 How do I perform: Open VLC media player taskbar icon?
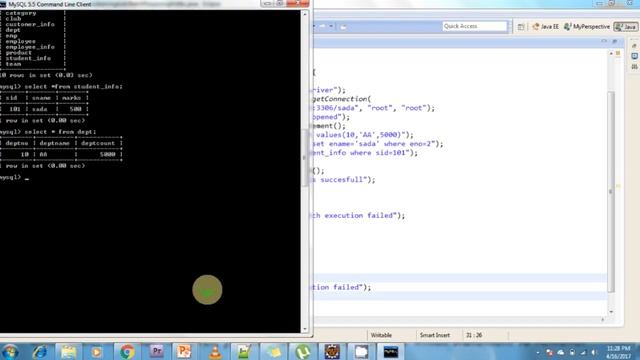[215, 351]
